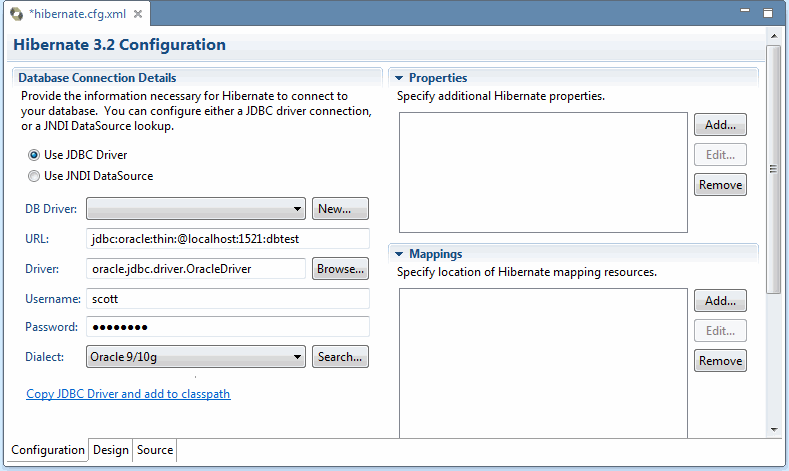Open the Dialect combo box
This screenshot has width=789, height=471.
coord(196,357)
